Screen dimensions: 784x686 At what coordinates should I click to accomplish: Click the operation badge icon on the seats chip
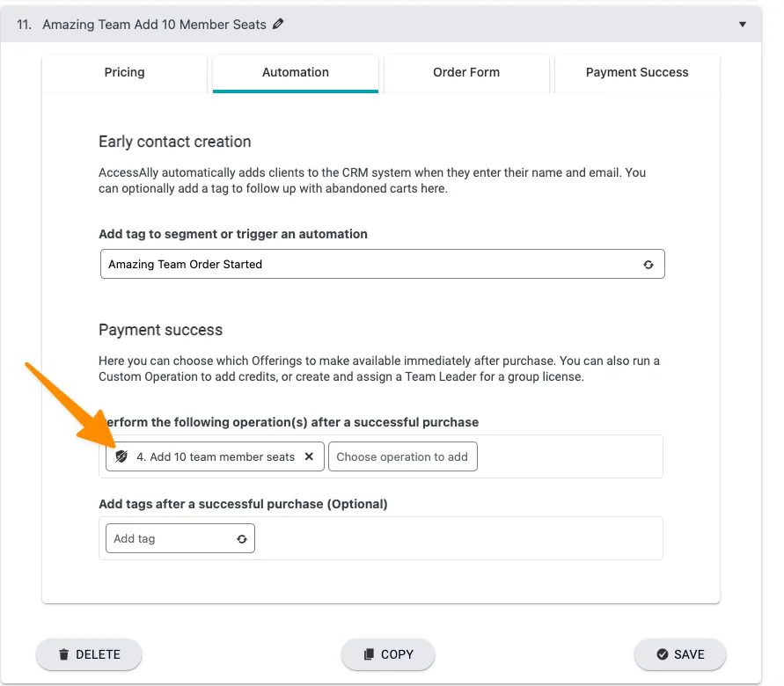(121, 456)
